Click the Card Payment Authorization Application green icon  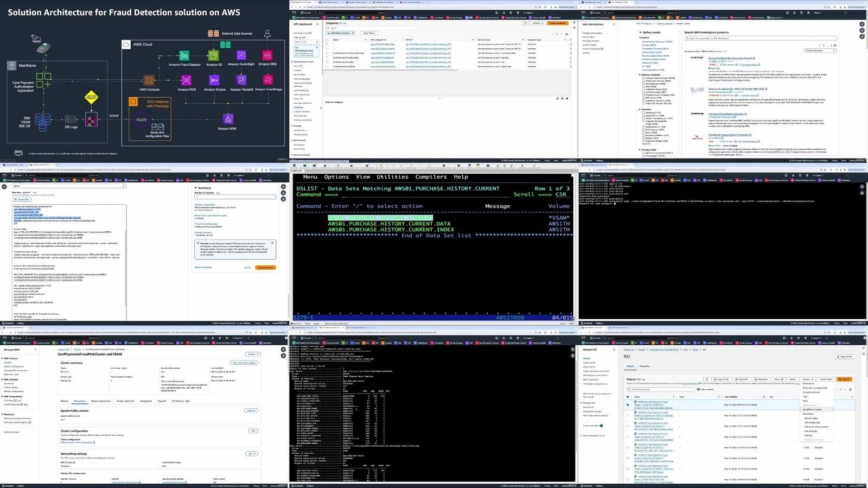pos(44,81)
